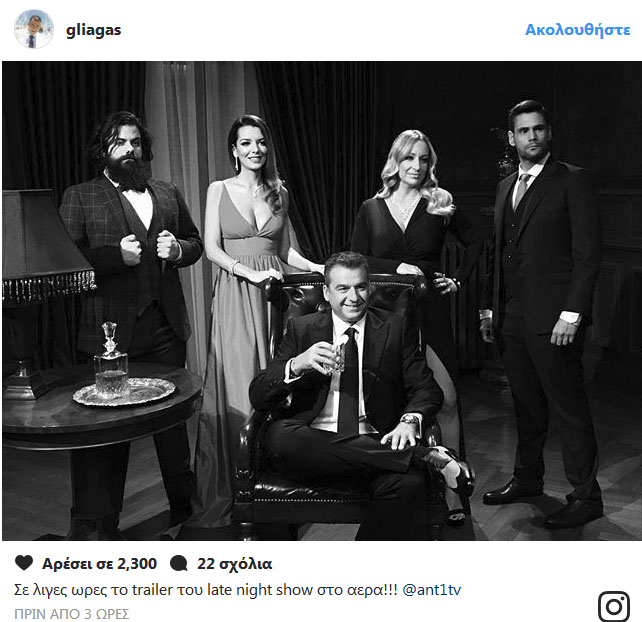Click the crystal decanter on the tray
This screenshot has height=622, width=642.
[111, 358]
